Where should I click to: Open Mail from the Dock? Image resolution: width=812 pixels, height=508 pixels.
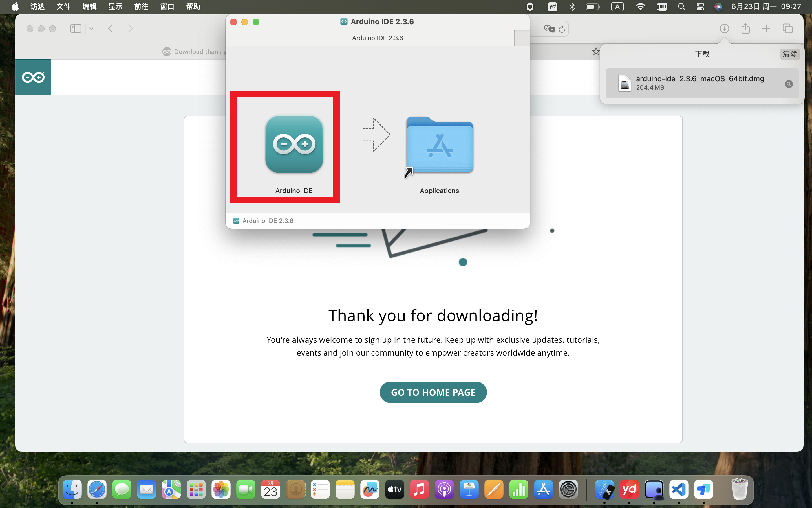click(x=146, y=490)
